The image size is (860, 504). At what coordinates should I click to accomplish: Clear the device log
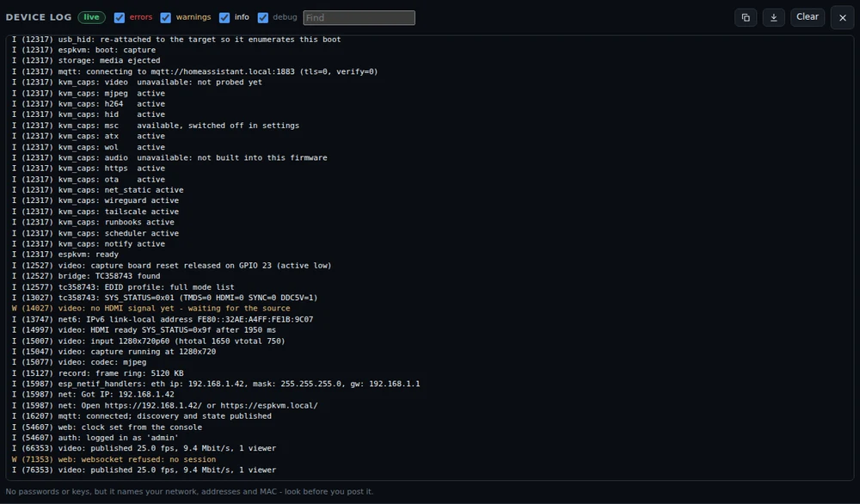click(808, 17)
